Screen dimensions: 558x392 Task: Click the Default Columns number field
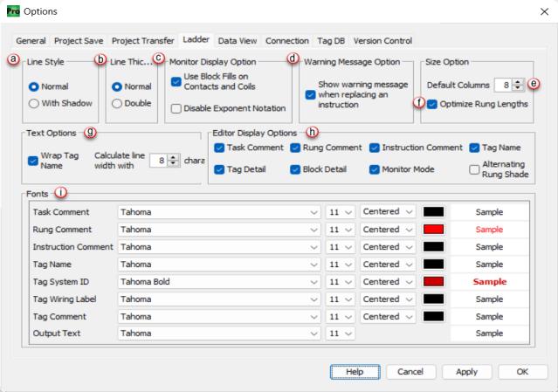coord(502,85)
